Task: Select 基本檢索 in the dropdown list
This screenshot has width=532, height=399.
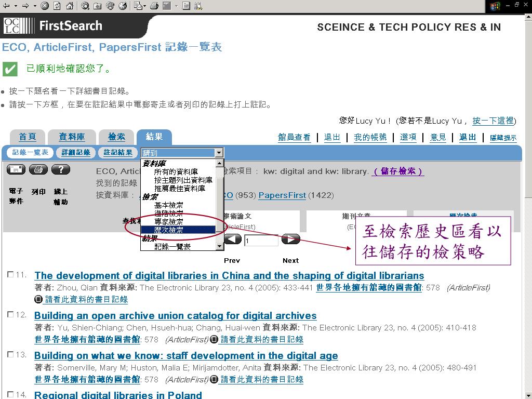Action: click(169, 205)
